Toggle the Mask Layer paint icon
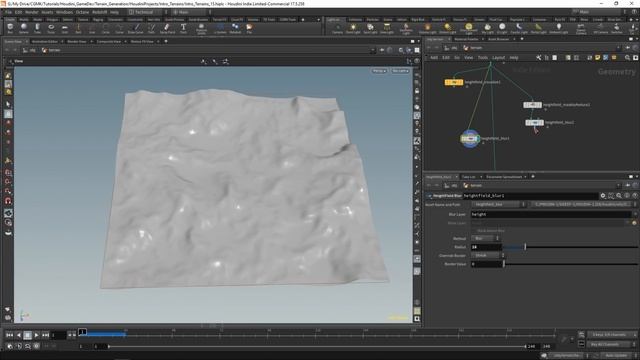The image size is (640, 360). click(634, 223)
